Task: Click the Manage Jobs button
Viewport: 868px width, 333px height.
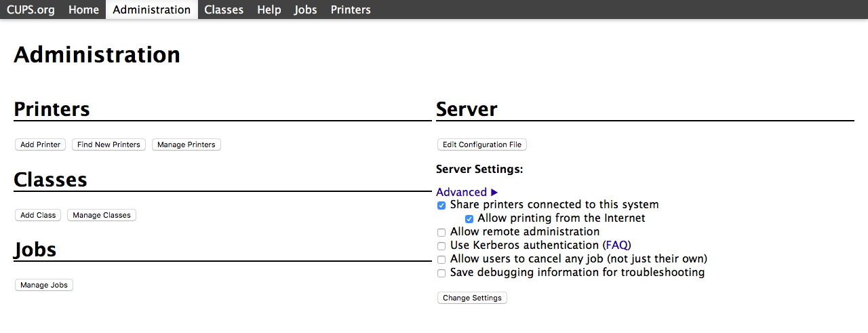Action: tap(44, 285)
